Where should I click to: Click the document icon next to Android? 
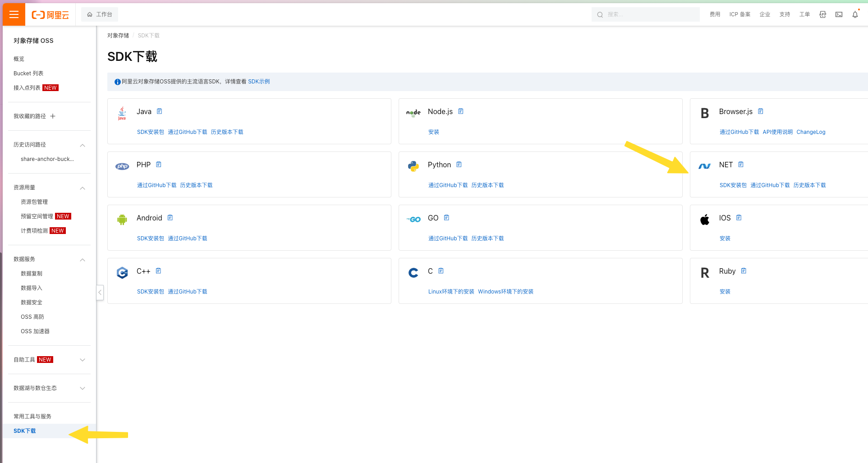pos(170,218)
